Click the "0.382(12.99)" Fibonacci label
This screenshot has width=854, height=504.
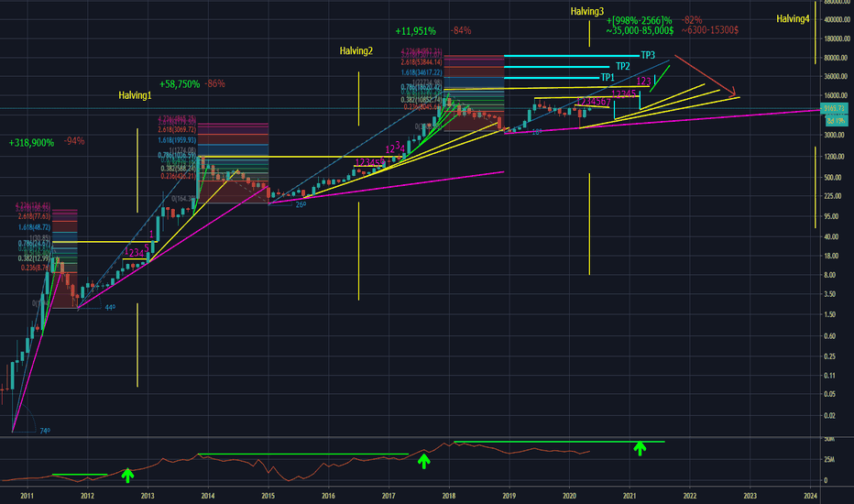[x=34, y=258]
